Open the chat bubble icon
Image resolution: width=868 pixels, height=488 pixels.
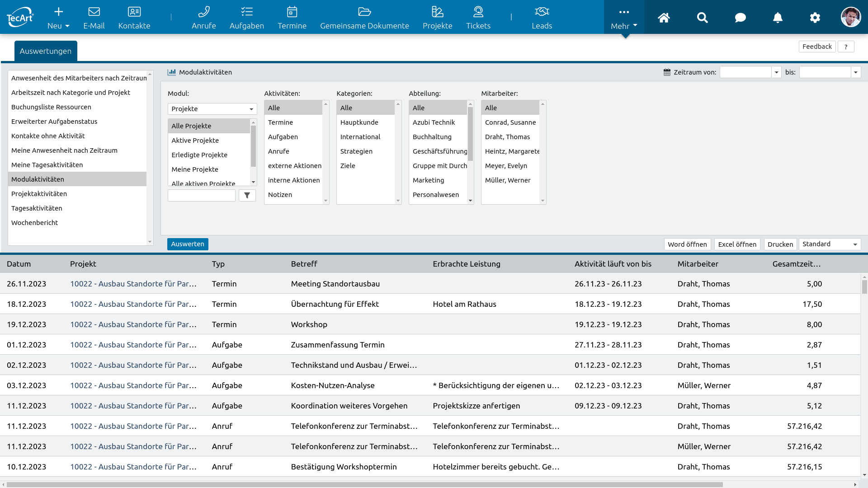(740, 18)
